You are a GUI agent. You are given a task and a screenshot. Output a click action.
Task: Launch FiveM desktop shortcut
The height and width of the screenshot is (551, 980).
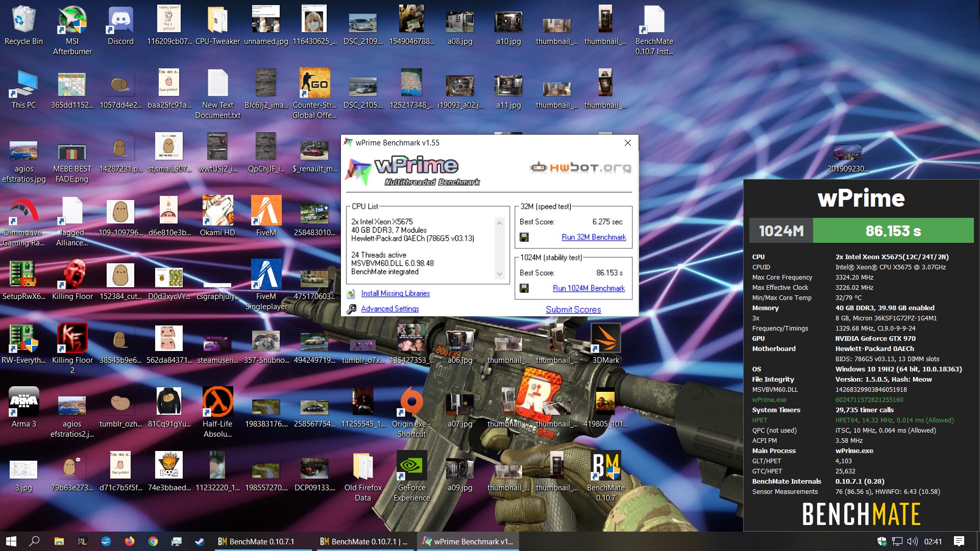(266, 217)
